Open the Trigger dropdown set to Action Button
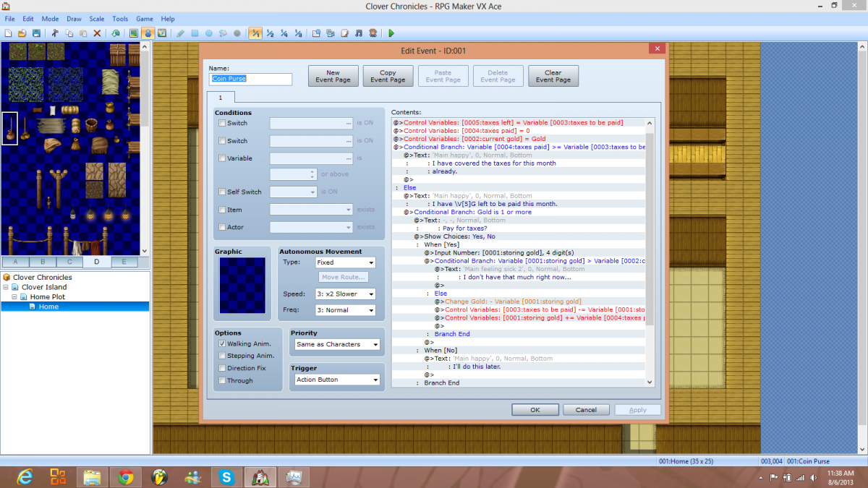The width and height of the screenshot is (868, 488). point(336,380)
